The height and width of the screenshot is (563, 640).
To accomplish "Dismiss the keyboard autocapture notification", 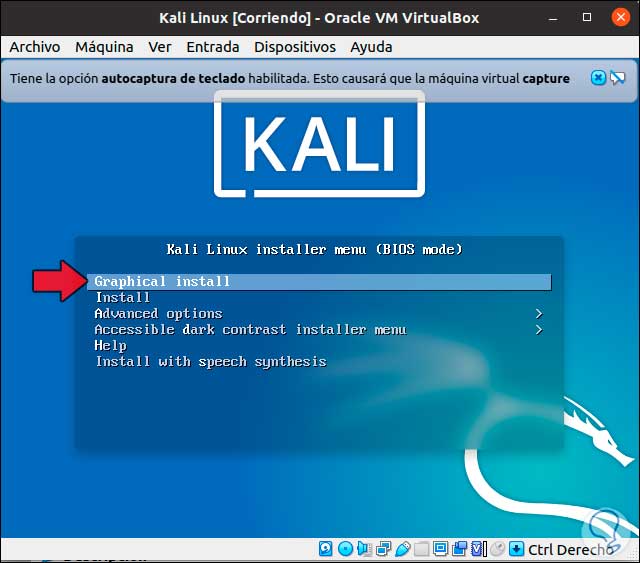I will coord(598,78).
